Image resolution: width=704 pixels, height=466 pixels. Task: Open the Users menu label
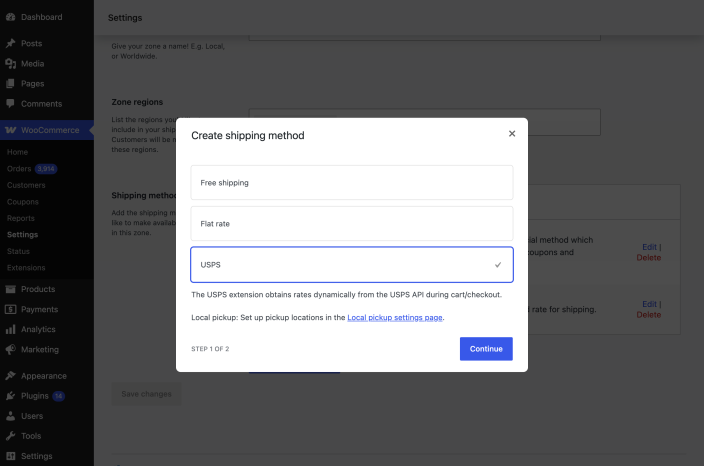tap(32, 416)
